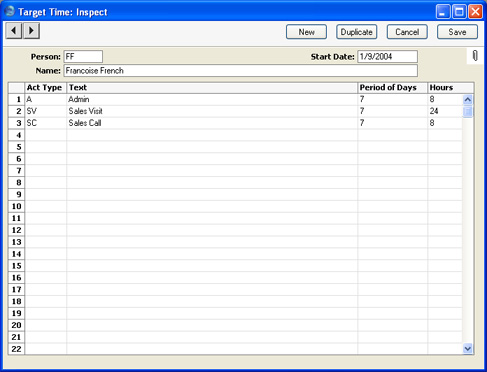This screenshot has height=372, width=487.
Task: Maximize the Target Time window
Action: [x=459, y=12]
